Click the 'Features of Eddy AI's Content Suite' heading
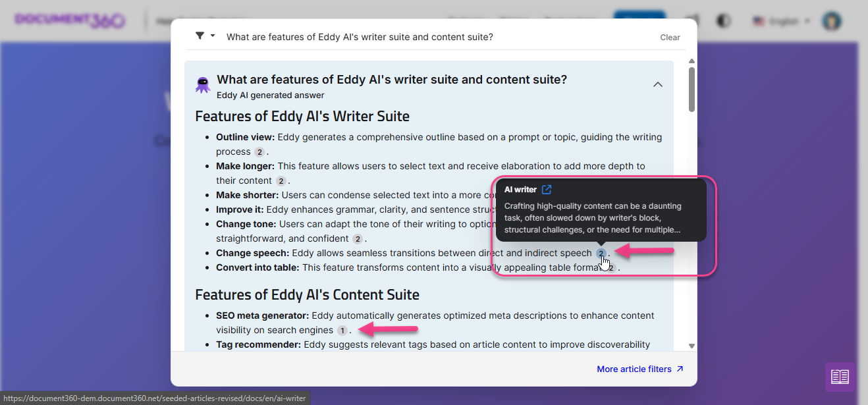This screenshot has height=405, width=868. [307, 294]
